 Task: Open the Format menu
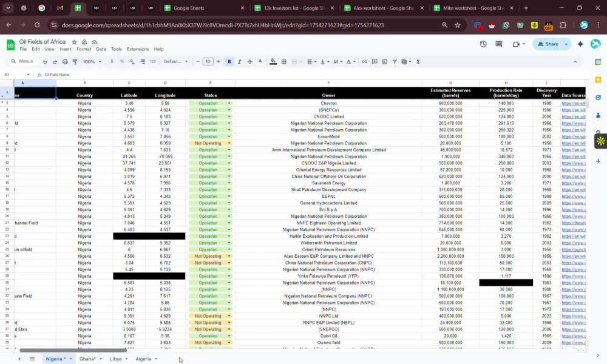pos(84,49)
